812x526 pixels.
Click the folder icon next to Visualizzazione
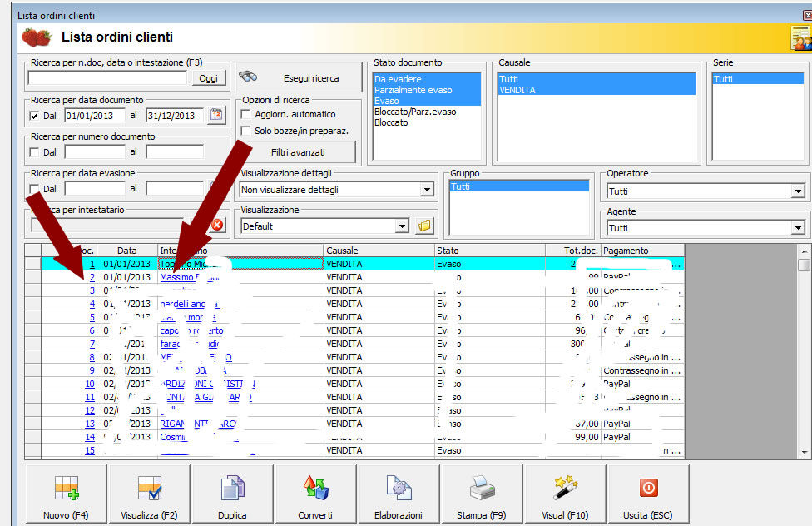425,226
